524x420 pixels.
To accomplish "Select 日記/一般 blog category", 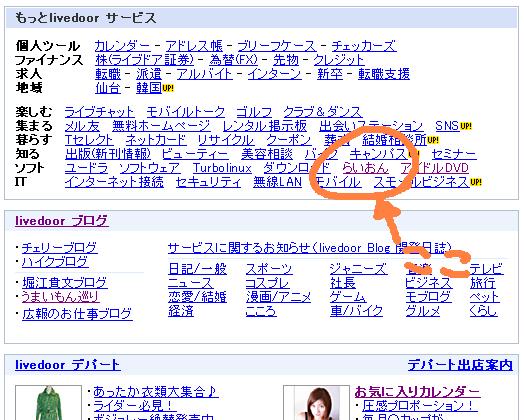I will pyautogui.click(x=198, y=269).
